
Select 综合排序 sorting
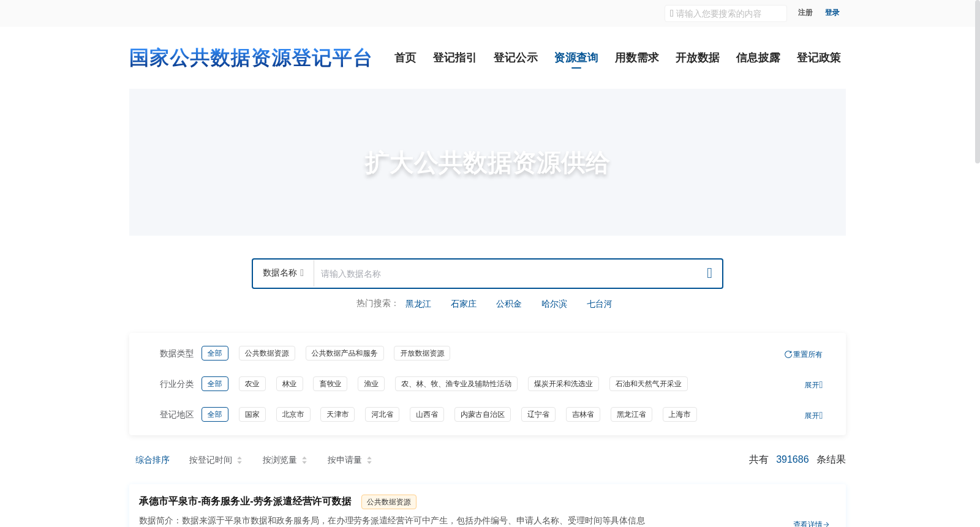(x=153, y=460)
